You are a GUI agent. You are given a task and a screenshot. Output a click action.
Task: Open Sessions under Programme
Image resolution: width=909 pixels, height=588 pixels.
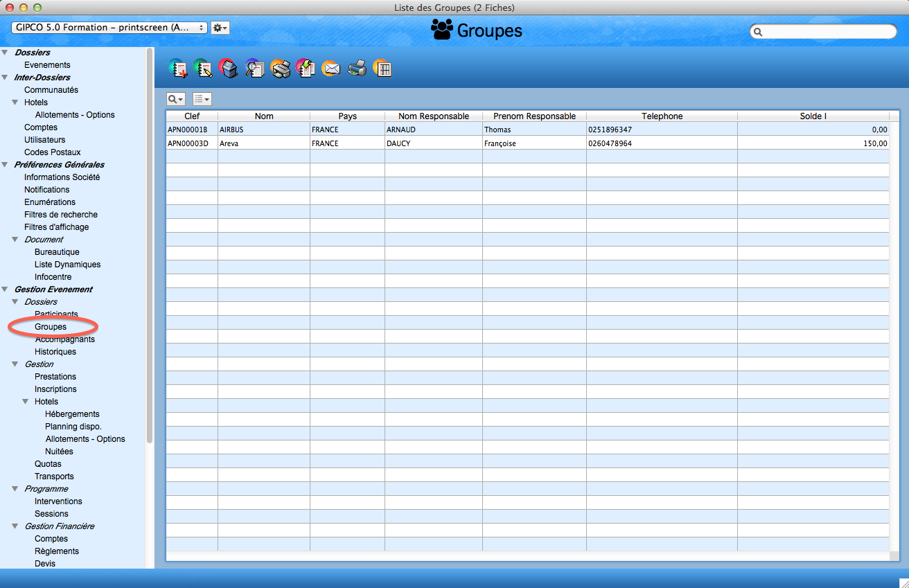[51, 514]
